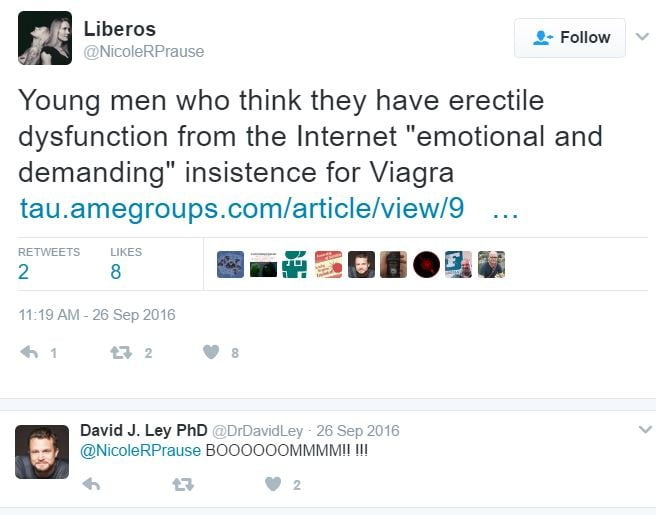Open the red circle liker avatar
The image size is (656, 515).
point(426,264)
